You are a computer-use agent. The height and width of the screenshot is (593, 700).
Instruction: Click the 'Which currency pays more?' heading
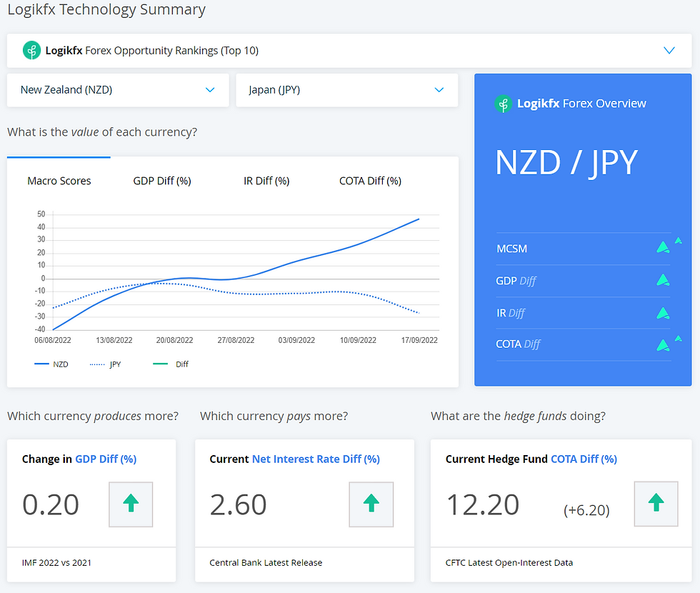(274, 416)
